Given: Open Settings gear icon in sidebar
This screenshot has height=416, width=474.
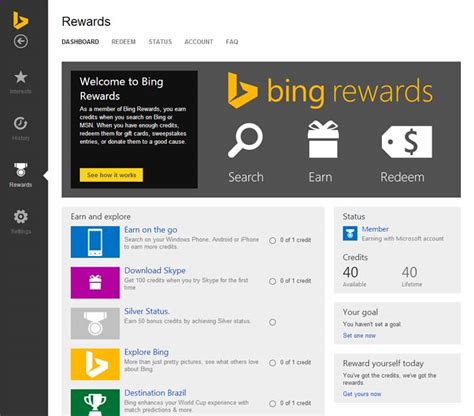Looking at the screenshot, I should (x=21, y=217).
